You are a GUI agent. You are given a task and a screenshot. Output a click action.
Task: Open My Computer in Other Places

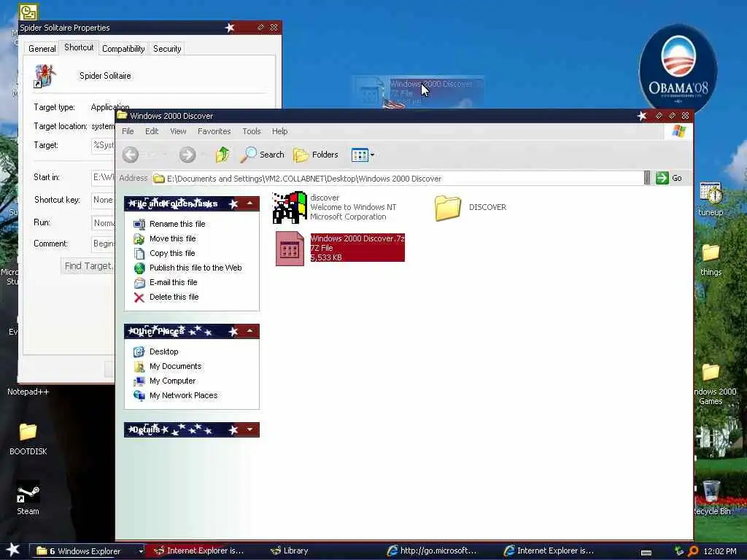click(172, 381)
